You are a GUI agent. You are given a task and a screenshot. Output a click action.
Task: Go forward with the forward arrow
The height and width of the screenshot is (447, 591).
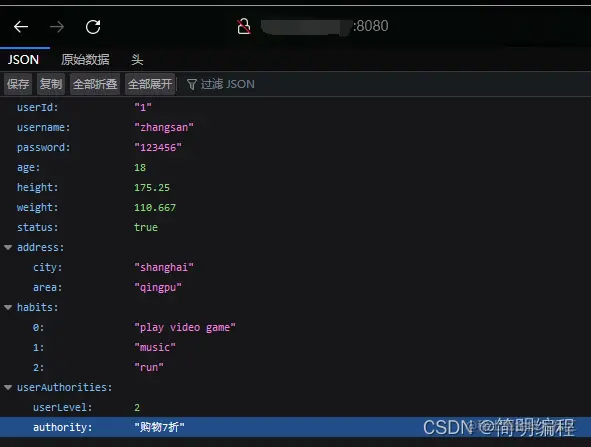[57, 27]
